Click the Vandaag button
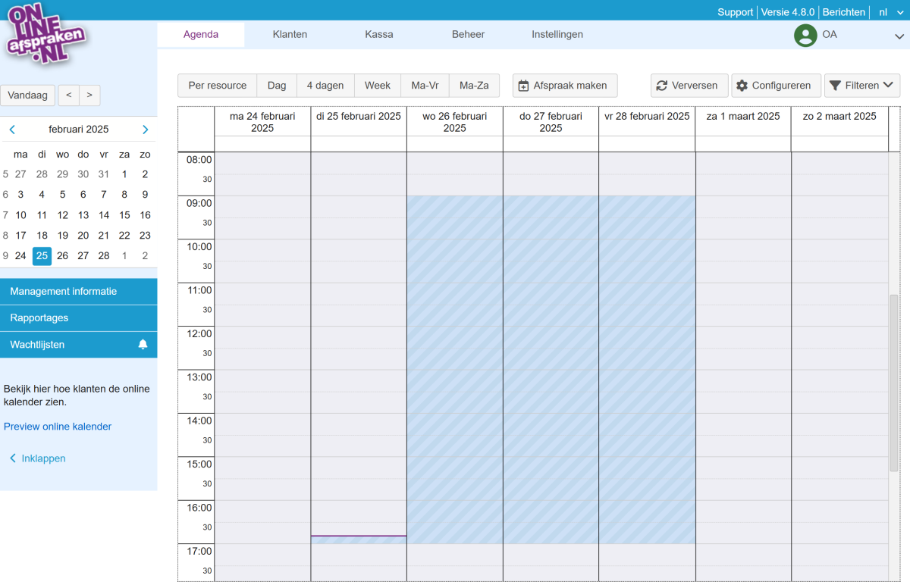This screenshot has height=588, width=910. click(x=28, y=95)
